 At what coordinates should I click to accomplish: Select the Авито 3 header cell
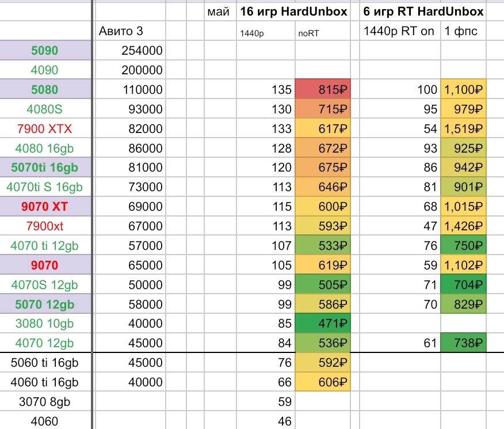[x=131, y=31]
